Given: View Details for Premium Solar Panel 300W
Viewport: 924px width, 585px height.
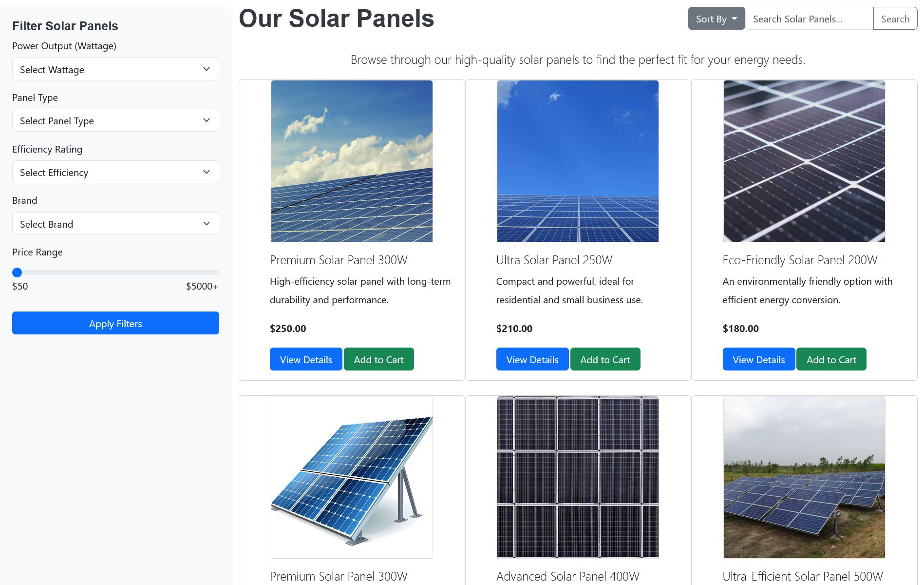Looking at the screenshot, I should [306, 360].
